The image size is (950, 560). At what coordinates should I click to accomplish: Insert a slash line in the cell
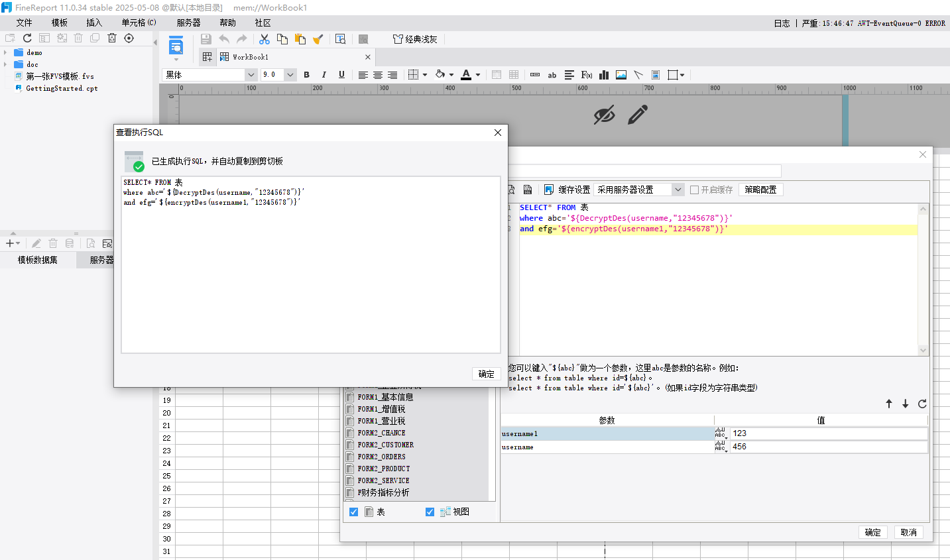[638, 75]
